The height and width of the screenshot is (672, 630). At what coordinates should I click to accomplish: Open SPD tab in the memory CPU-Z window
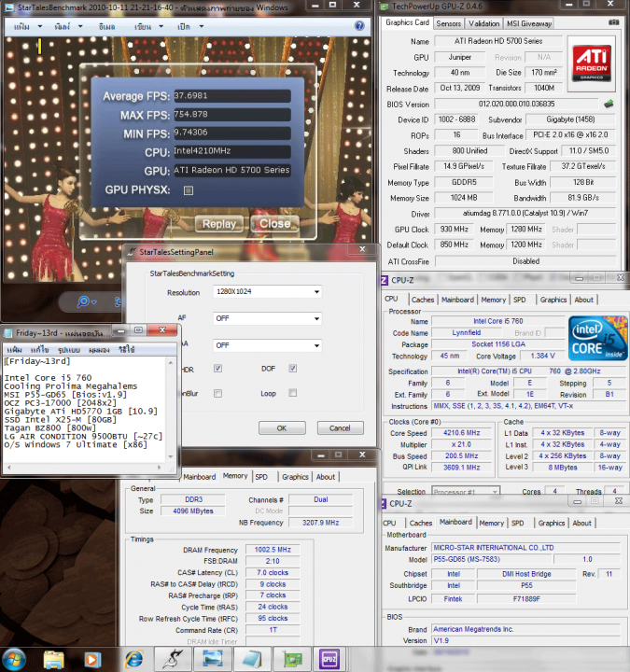[x=261, y=477]
